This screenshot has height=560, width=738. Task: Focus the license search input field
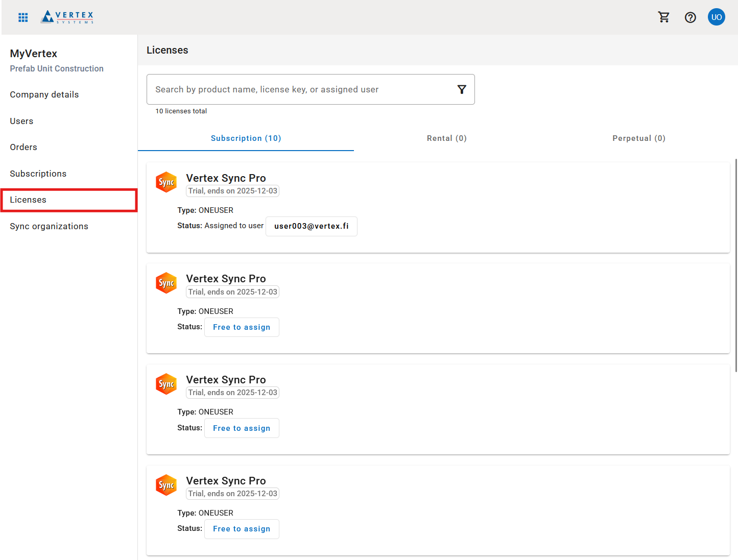(301, 90)
